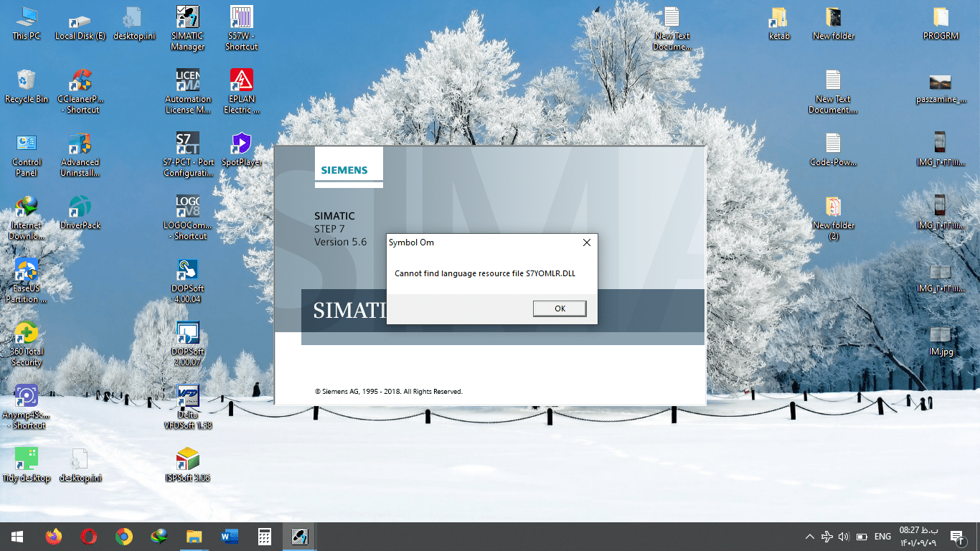980x551 pixels.
Task: Select the S7-PCT Port Configuration icon
Action: tap(188, 154)
